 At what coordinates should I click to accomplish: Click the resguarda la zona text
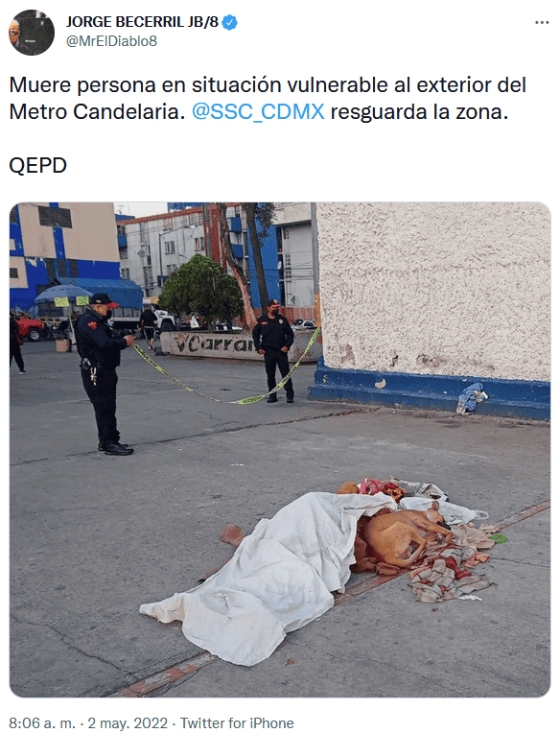pos(419,111)
